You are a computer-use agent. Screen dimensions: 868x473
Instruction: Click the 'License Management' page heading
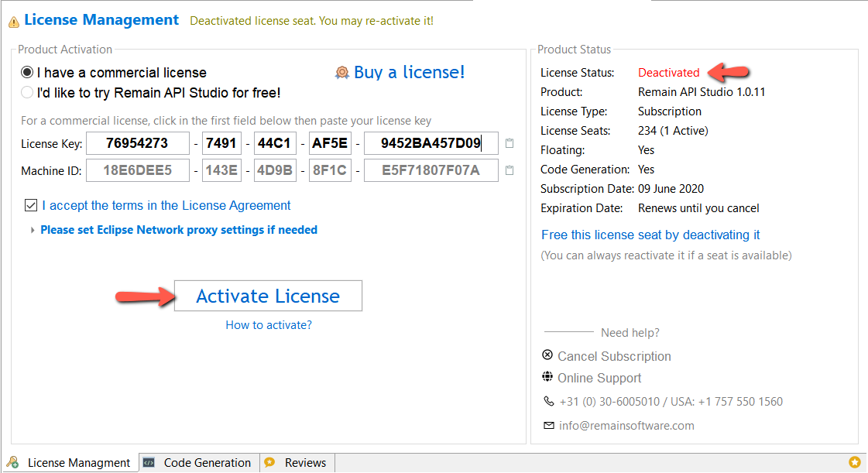(x=101, y=20)
